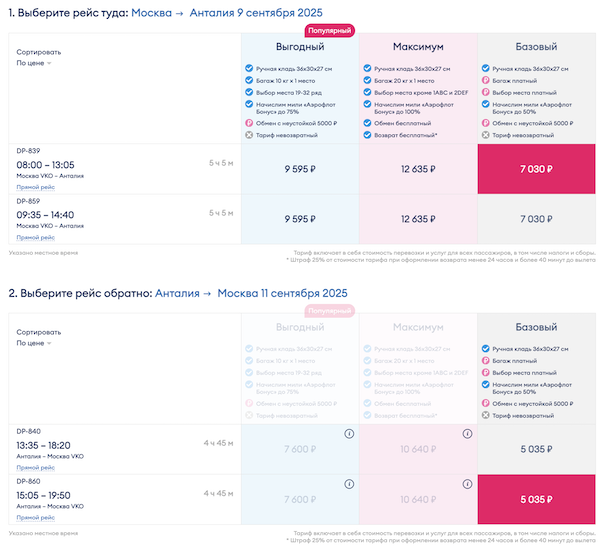Image resolution: width=600 pixels, height=546 pixels.
Task: Click outbound 'Максимум' tariff column header
Action: [419, 47]
